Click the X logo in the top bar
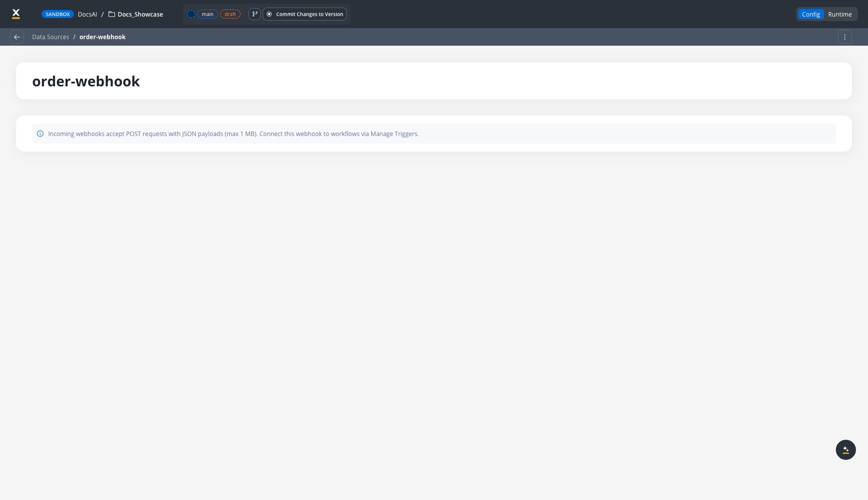Screen dimensions: 868x500 pos(16,14)
